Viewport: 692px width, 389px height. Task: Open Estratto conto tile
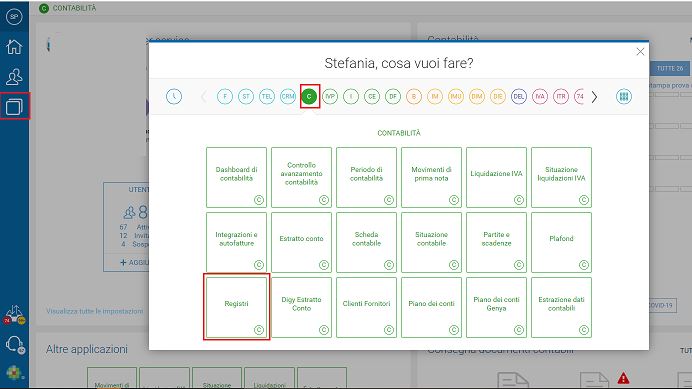(301, 242)
